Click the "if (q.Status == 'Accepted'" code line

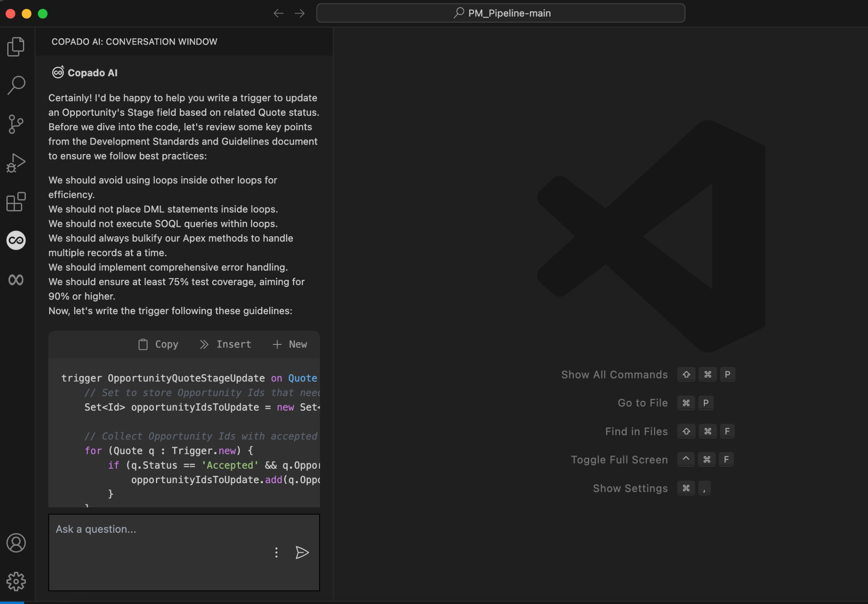pos(214,465)
